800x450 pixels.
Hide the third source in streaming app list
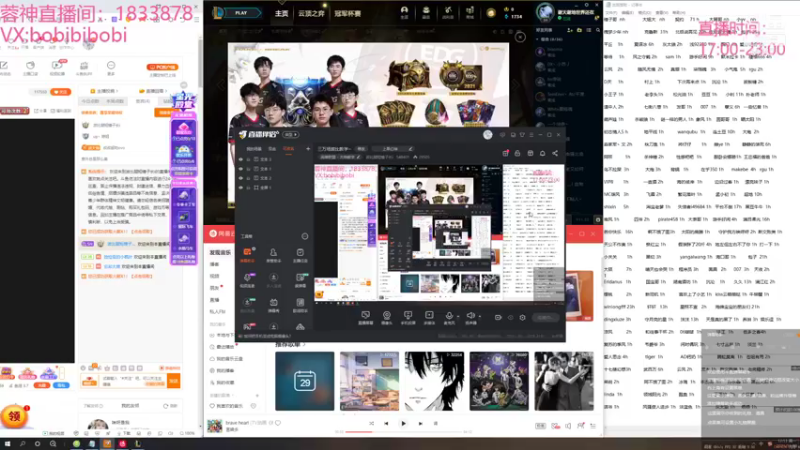point(241,178)
